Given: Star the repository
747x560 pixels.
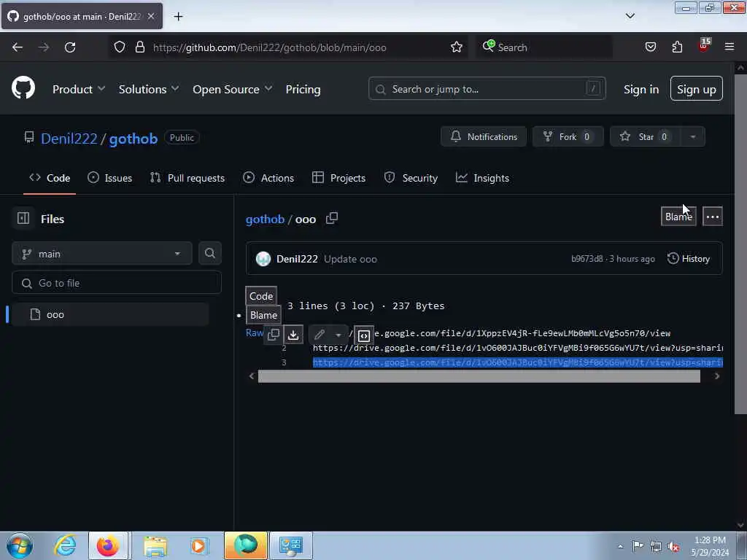Looking at the screenshot, I should (646, 136).
